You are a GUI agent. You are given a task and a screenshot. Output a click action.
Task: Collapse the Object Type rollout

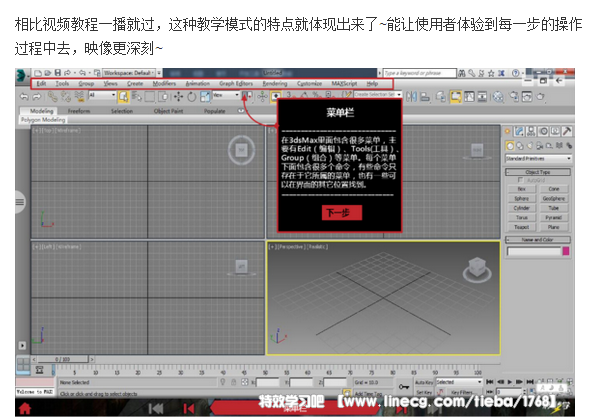coord(538,172)
